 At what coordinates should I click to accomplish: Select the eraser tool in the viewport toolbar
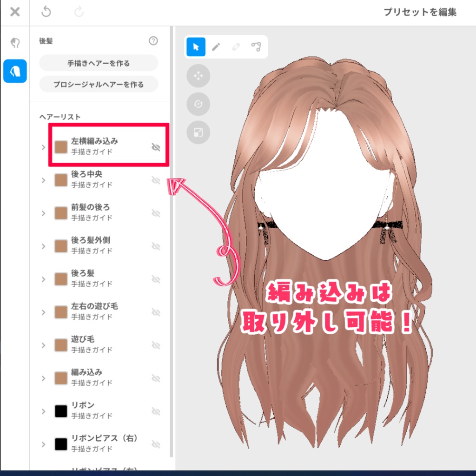(236, 46)
